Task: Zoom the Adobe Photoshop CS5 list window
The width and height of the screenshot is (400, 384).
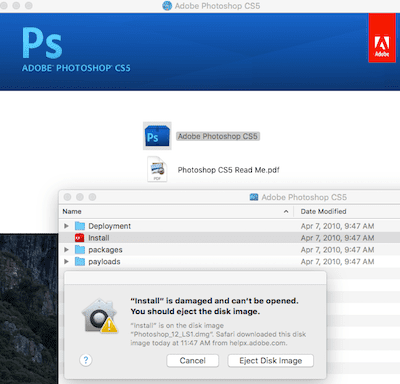Action: pos(92,197)
